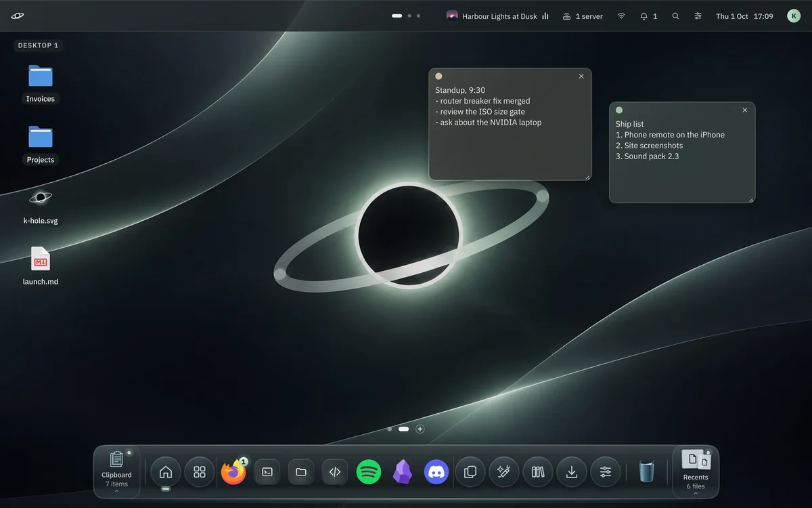The image size is (812, 508).
Task: Click the tan color dot on Standup note
Action: pos(438,77)
